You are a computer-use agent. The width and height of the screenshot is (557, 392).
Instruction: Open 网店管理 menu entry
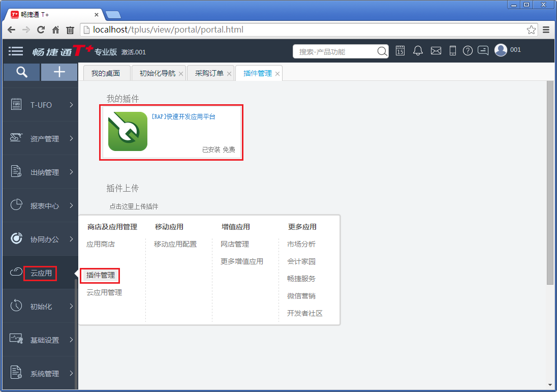[x=235, y=244]
